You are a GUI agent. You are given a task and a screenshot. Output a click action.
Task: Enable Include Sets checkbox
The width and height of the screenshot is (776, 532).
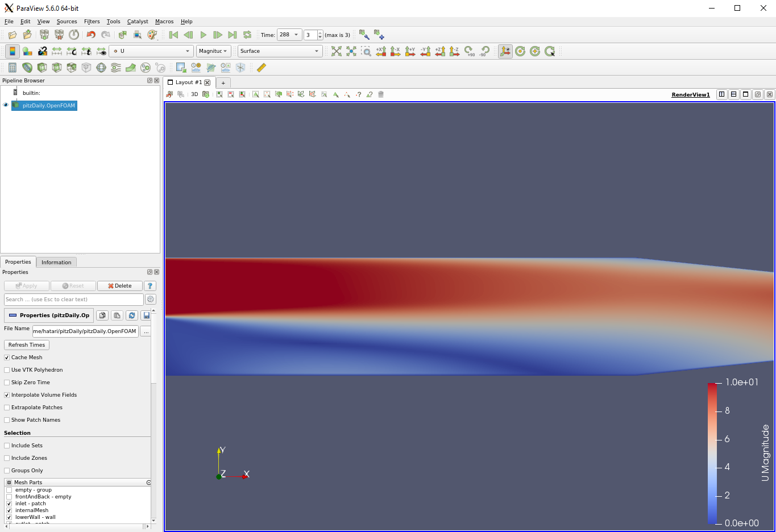tap(7, 446)
